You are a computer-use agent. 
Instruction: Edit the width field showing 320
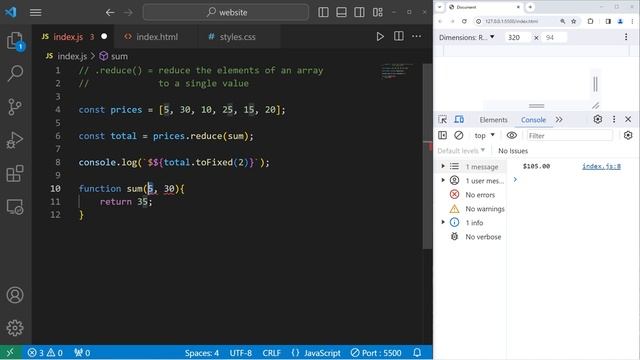517,38
